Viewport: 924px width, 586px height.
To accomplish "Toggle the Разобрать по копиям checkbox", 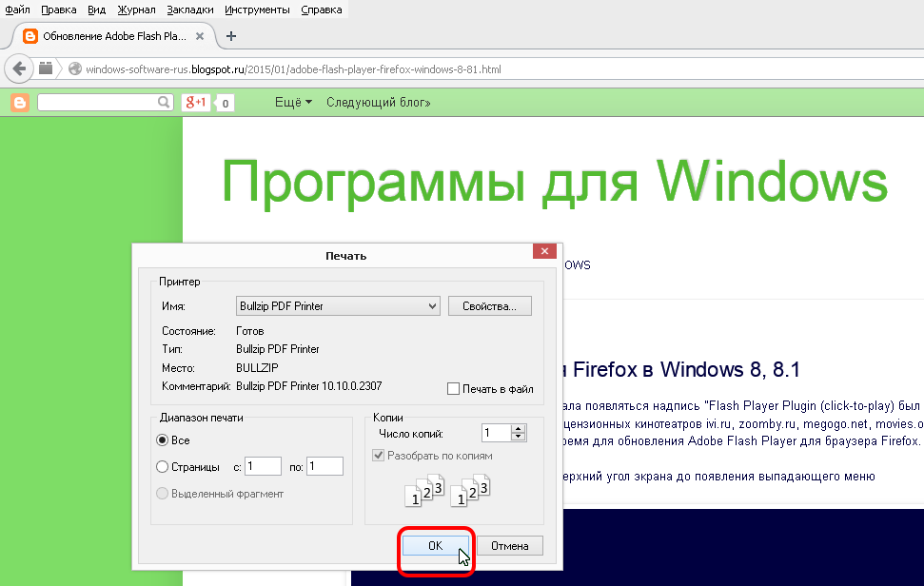I will (x=379, y=456).
